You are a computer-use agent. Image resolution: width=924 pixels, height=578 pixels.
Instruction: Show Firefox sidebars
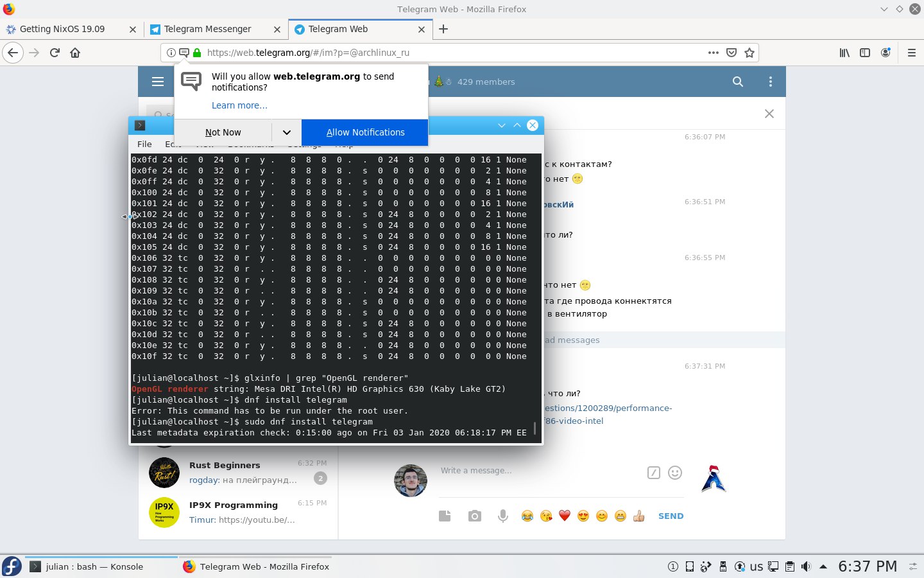tap(865, 53)
